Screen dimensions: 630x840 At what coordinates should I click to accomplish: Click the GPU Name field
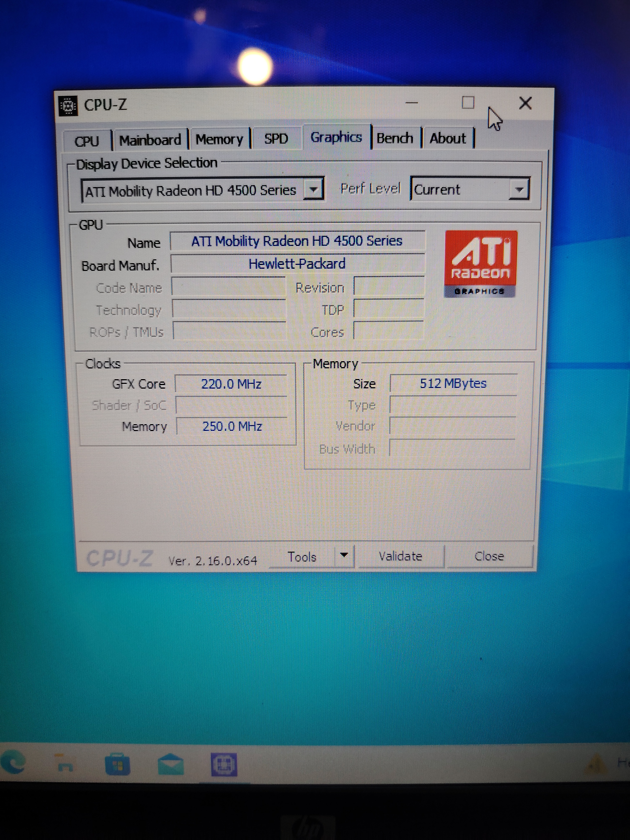click(297, 241)
